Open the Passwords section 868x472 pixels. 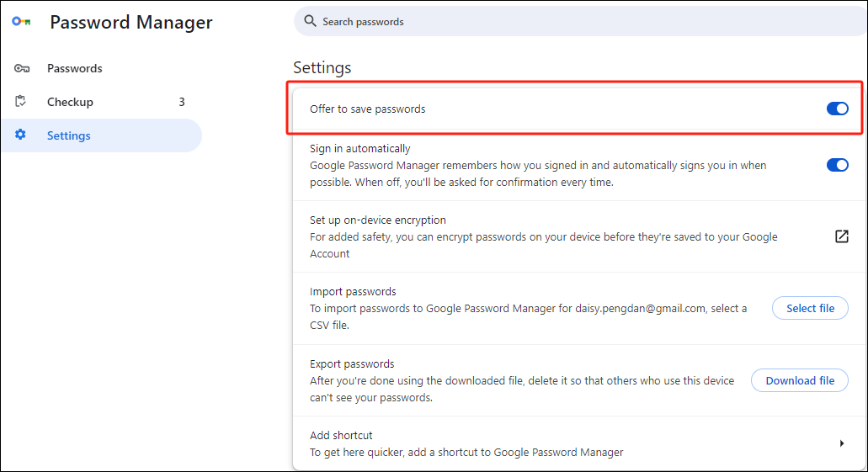tap(74, 68)
